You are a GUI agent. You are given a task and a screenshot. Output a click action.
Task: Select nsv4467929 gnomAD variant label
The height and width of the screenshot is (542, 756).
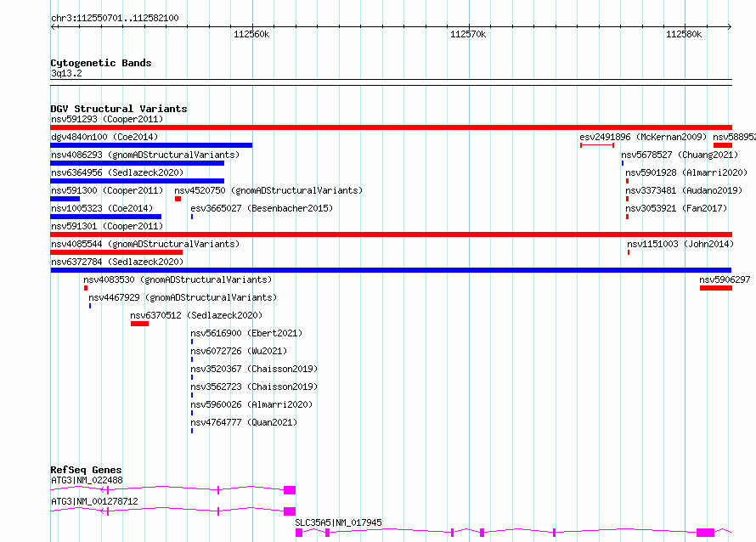pyautogui.click(x=183, y=297)
